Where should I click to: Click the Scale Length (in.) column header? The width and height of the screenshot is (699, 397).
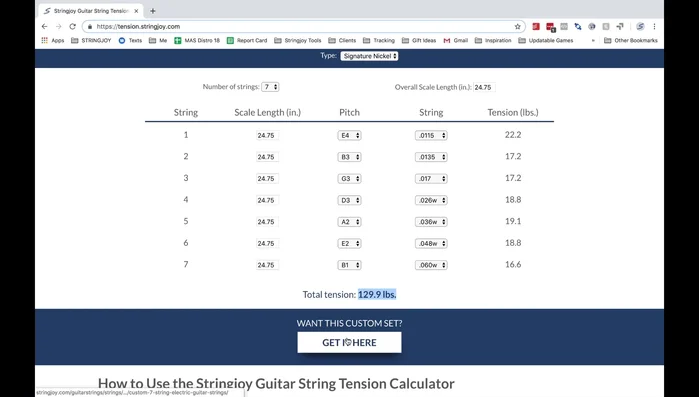[267, 112]
